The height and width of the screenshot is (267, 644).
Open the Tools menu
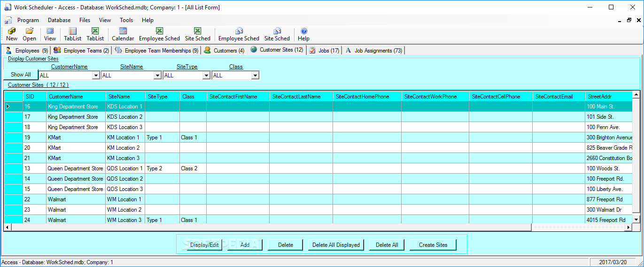[126, 20]
